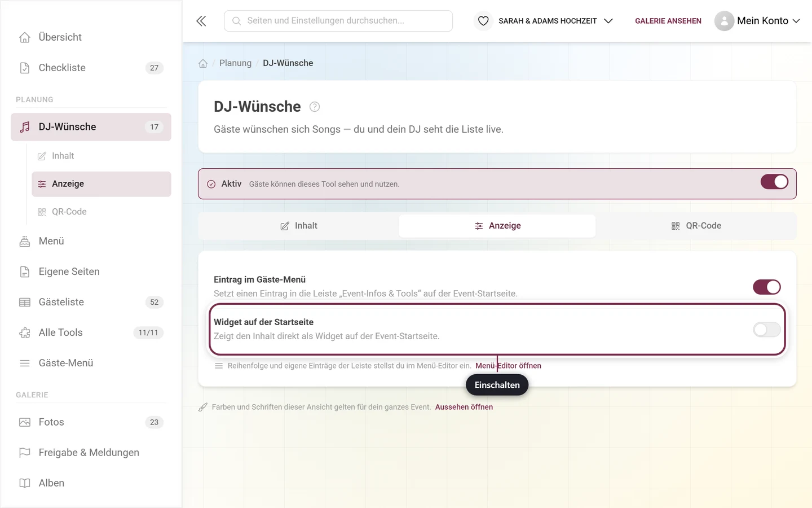812x508 pixels.
Task: Click the 11/11 badge on Alle Tools
Action: pos(148,332)
